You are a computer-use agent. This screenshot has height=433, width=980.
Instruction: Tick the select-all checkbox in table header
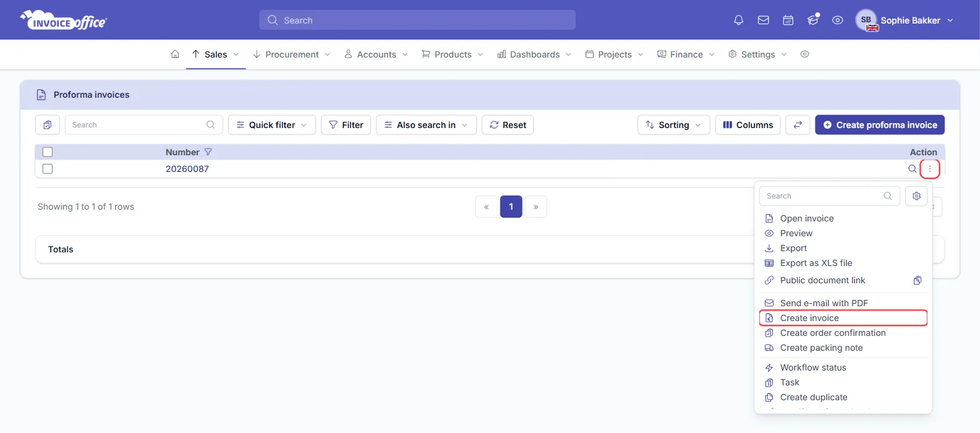(x=48, y=152)
